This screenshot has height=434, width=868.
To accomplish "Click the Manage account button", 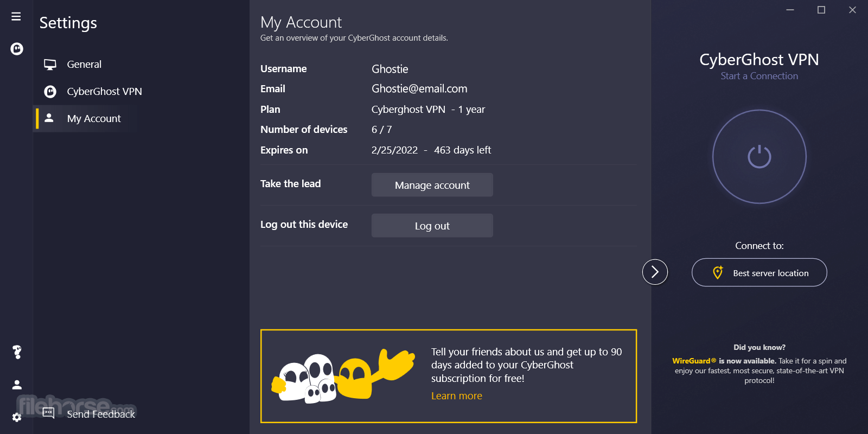I will pos(432,185).
